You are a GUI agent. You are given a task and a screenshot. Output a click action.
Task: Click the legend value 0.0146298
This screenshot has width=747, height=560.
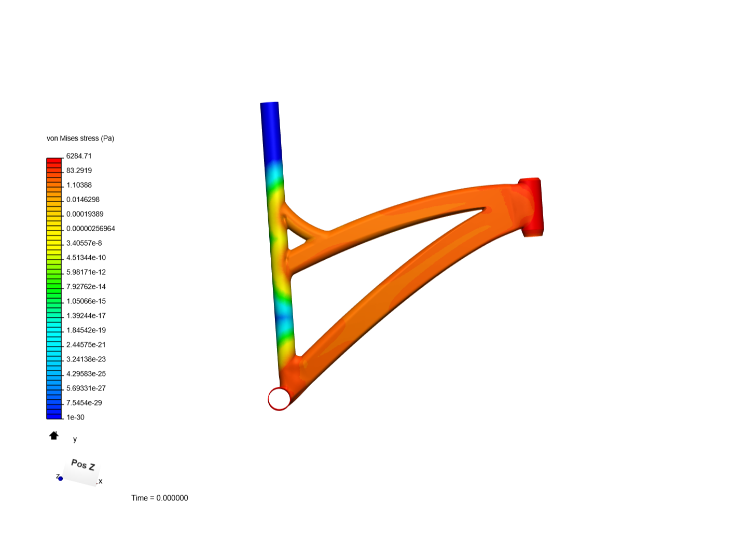point(83,200)
